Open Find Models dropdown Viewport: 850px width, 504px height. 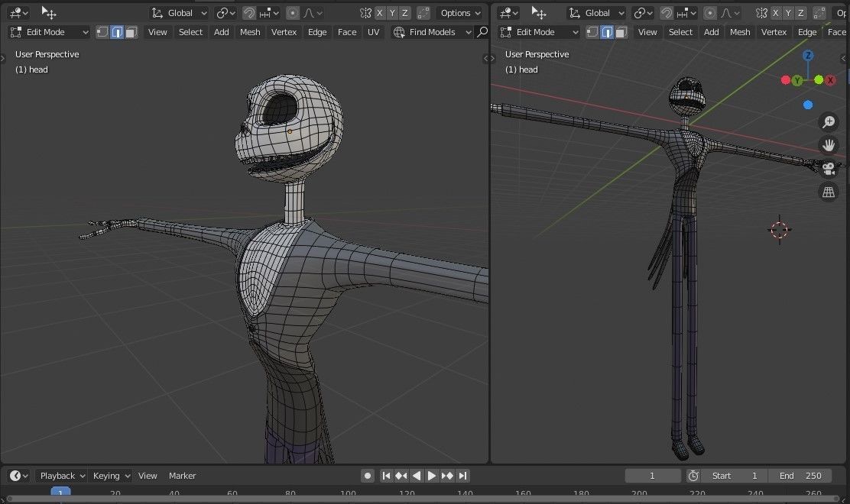[432, 32]
